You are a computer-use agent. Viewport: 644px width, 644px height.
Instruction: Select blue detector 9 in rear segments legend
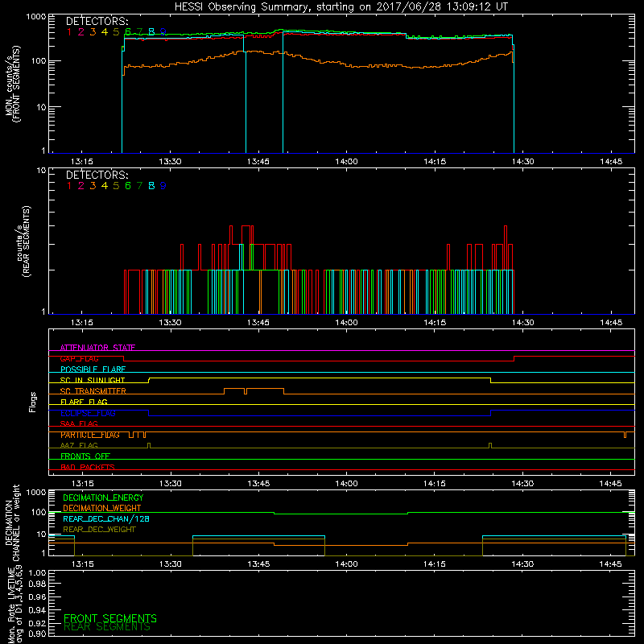(x=163, y=186)
